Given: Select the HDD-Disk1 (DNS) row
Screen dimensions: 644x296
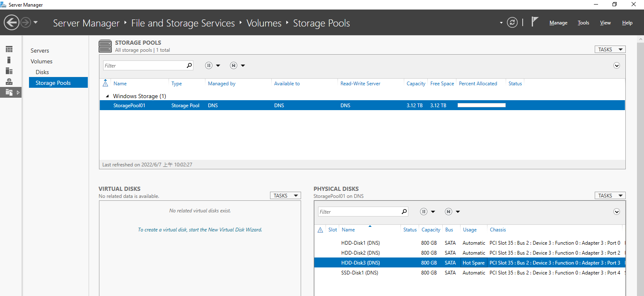Looking at the screenshot, I should (470, 243).
